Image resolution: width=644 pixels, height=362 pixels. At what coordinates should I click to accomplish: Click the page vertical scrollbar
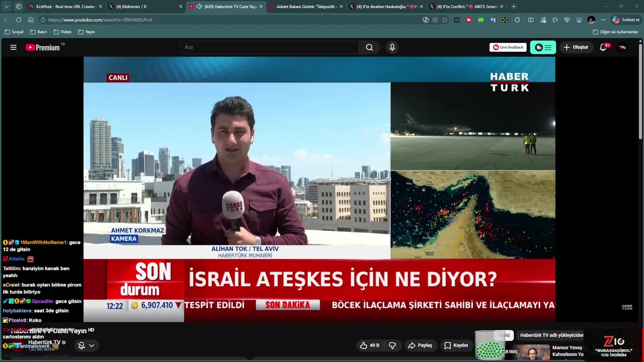click(x=640, y=90)
